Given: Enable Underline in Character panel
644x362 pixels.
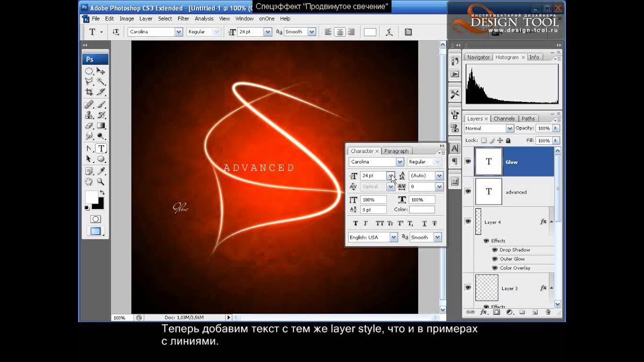Looking at the screenshot, I should pyautogui.click(x=424, y=223).
